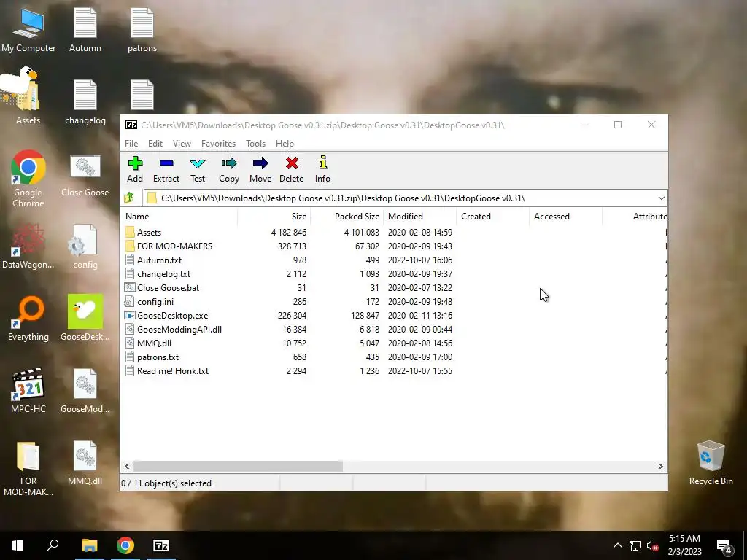Sort by Modified column header
The width and height of the screenshot is (747, 560).
pyautogui.click(x=419, y=216)
